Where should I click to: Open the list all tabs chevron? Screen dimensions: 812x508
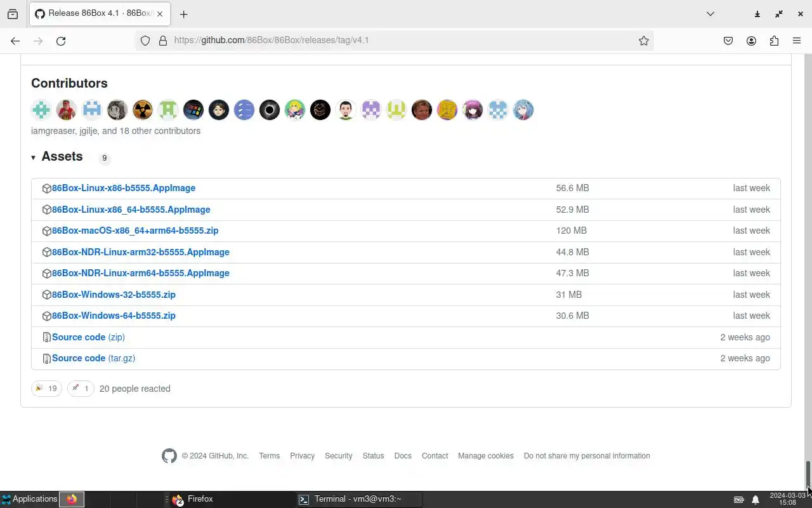click(710, 14)
